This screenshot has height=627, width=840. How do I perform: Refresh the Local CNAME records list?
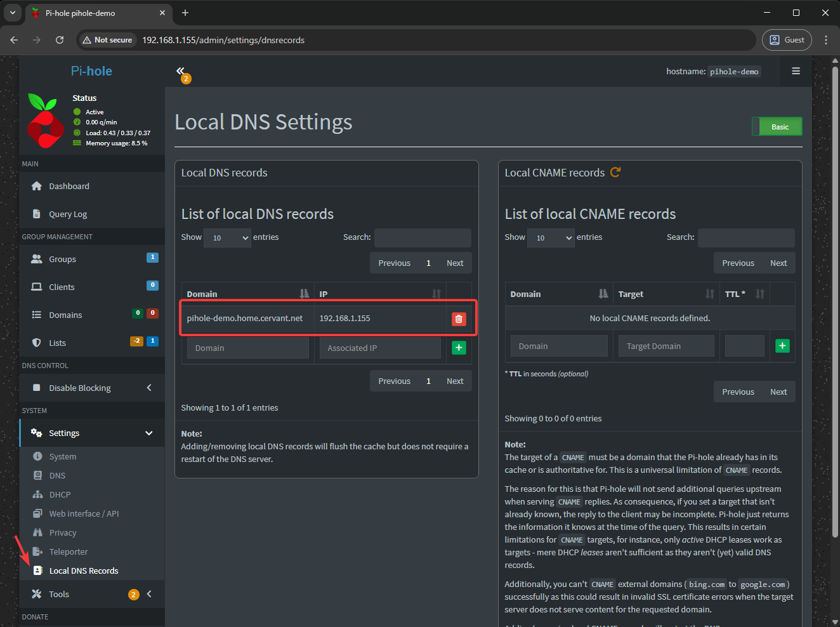pyautogui.click(x=615, y=173)
